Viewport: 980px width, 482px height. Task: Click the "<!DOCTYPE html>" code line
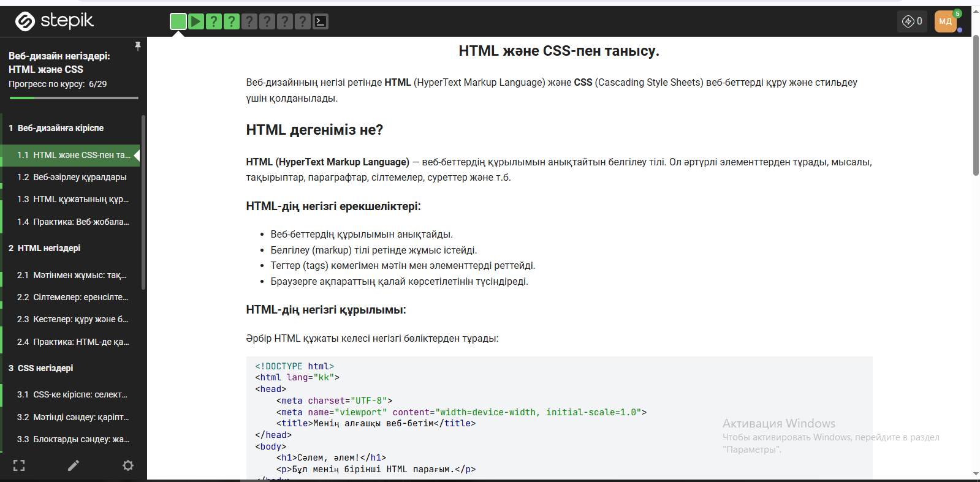[295, 366]
